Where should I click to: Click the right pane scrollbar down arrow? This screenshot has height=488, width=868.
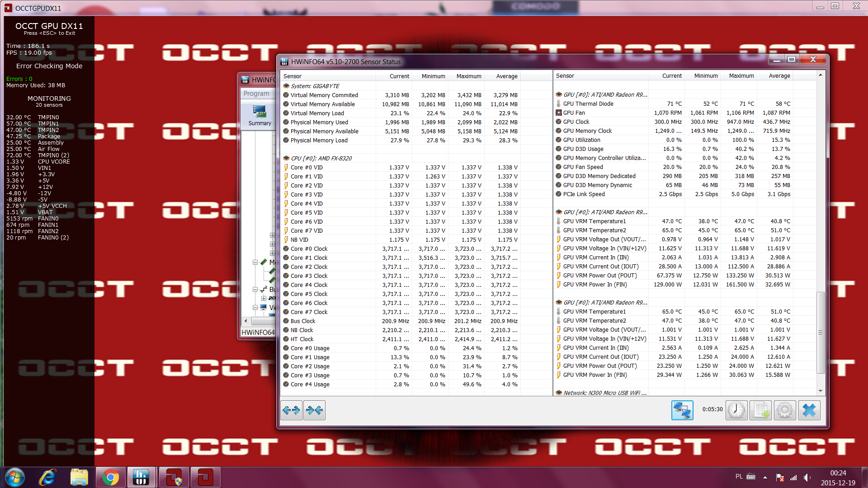[x=821, y=391]
